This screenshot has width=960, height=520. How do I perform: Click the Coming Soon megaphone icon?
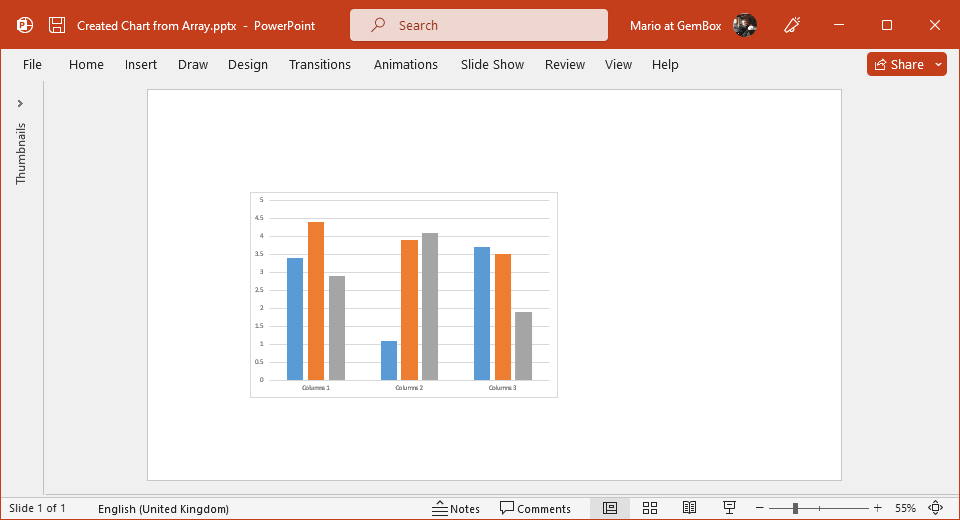793,25
